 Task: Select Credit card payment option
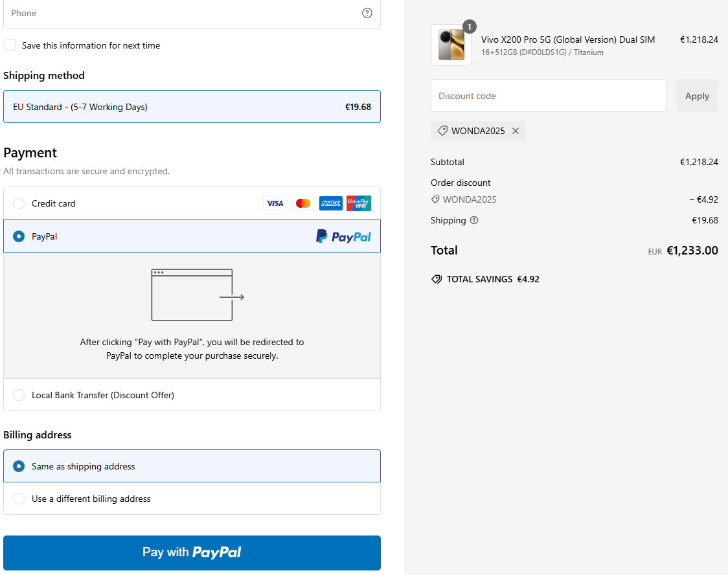(x=19, y=203)
